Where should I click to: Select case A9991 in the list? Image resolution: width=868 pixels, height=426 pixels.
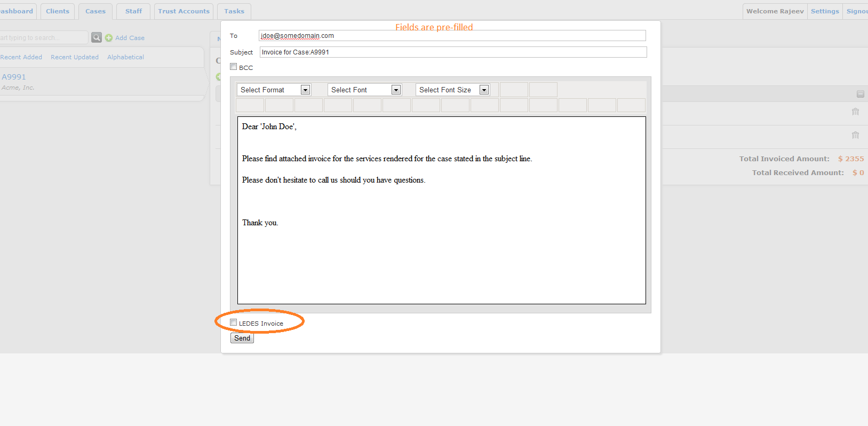click(14, 77)
